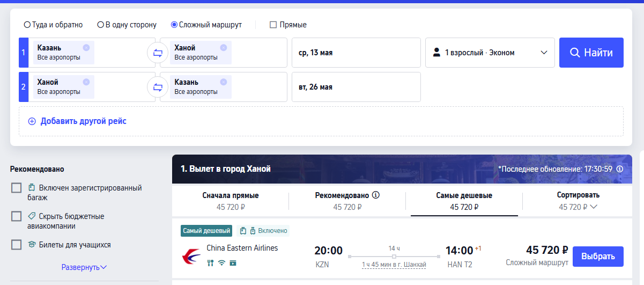Tick the checked baggage included filter
The image size is (644, 285).
17,188
